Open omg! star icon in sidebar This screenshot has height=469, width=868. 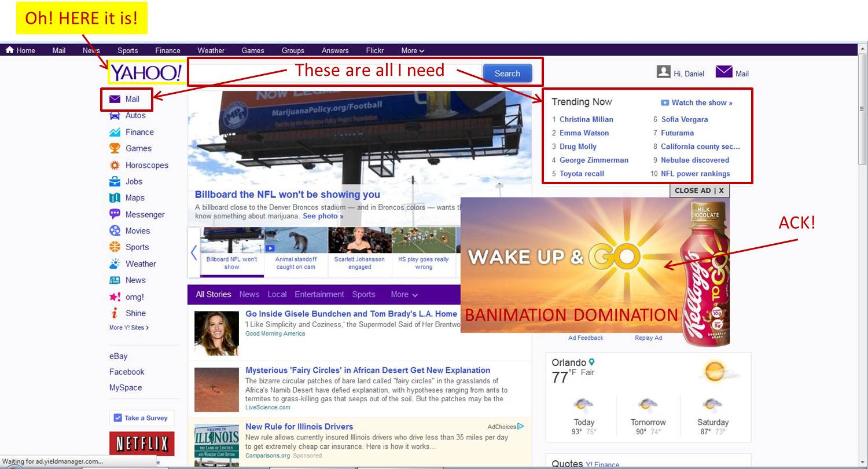click(115, 296)
